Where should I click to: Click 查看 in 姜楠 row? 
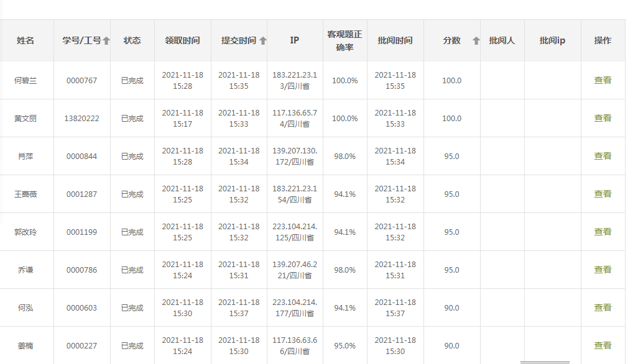603,345
